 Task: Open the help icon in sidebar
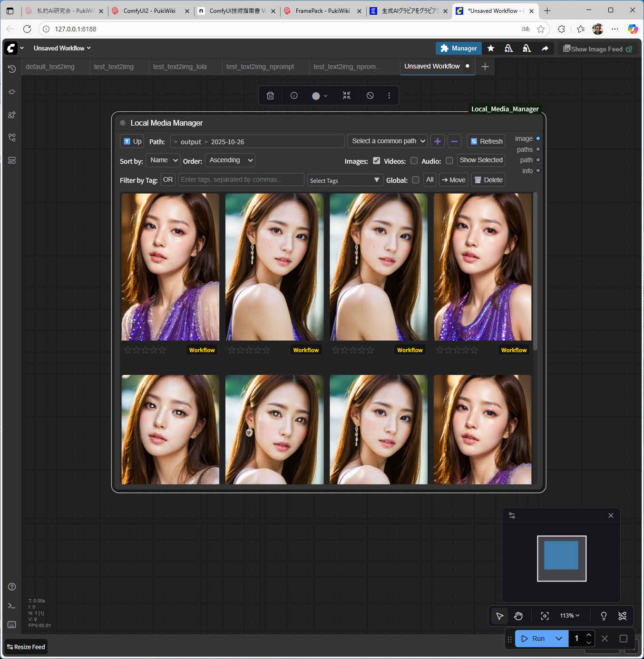12,587
